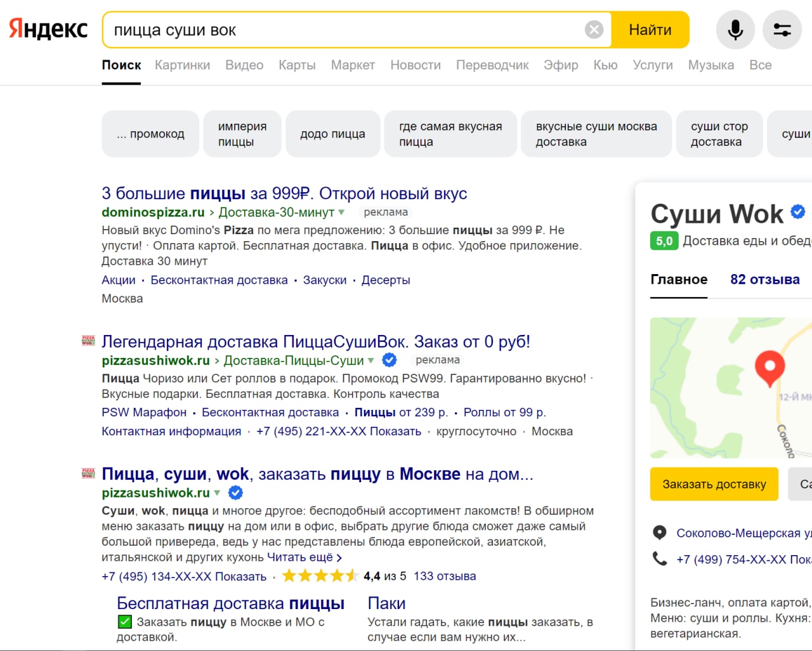Open Карты tab
812x651 pixels.
click(x=297, y=65)
